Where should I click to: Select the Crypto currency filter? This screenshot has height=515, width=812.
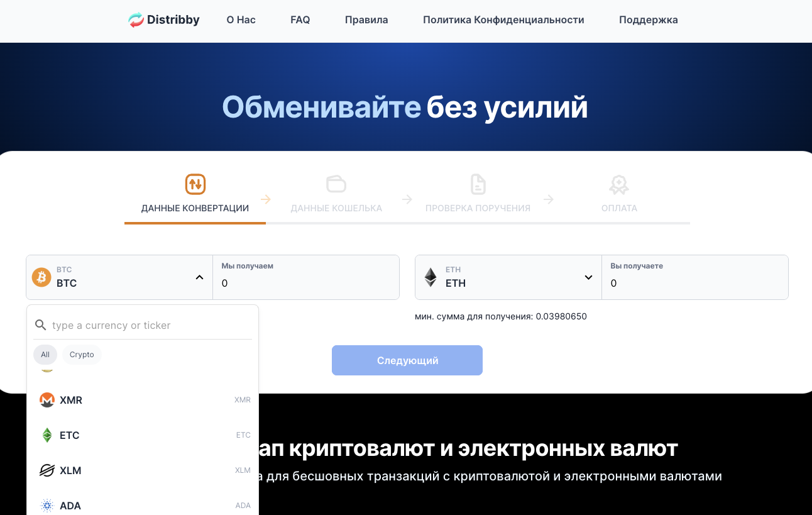coord(82,355)
